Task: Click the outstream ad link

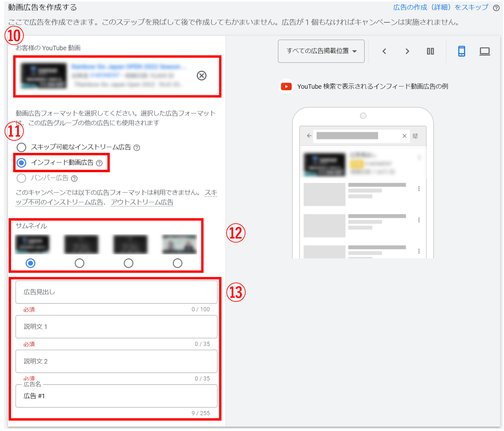Action: (x=142, y=202)
